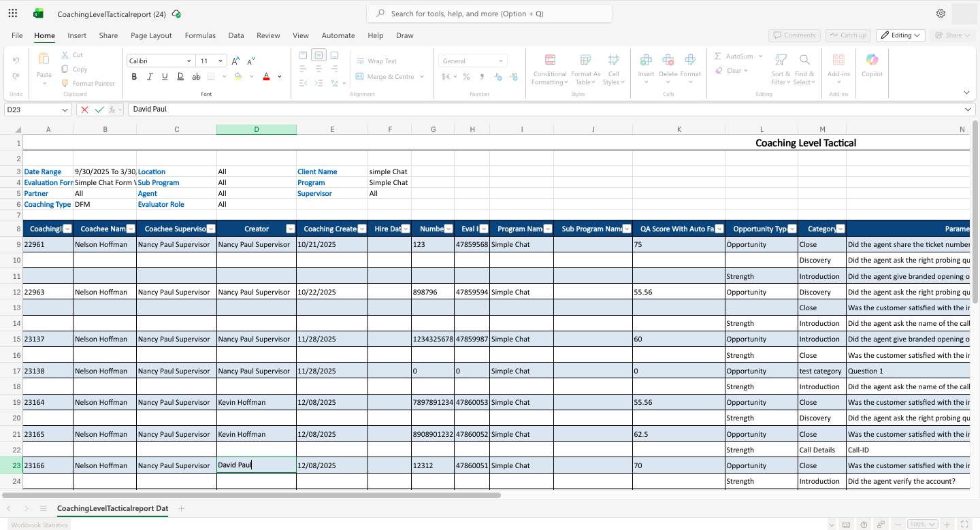Click the Editing mode button
Screen dimensions: 980x530
tap(900, 35)
